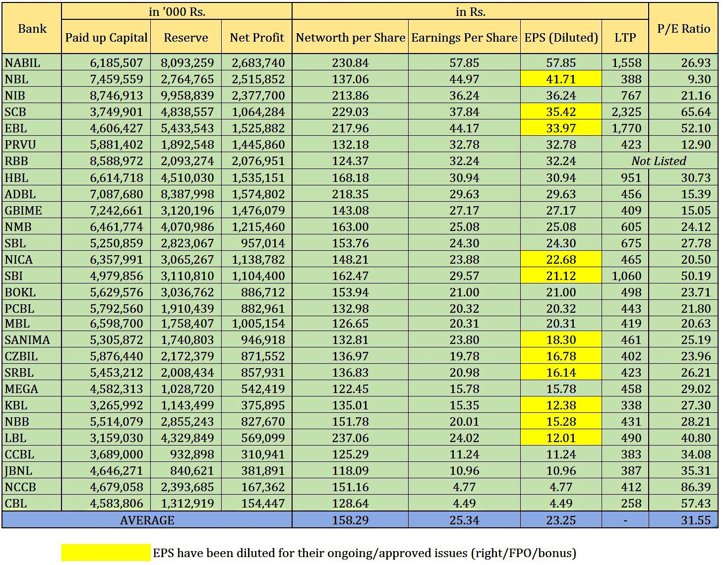Screen dimensions: 728x565
Task: Select EBL's LTP value 1,770
Action: (625, 128)
